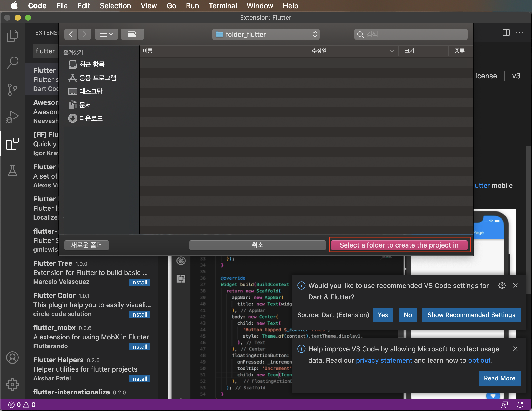Image resolution: width=532 pixels, height=411 pixels.
Task: Select the Flutter Tree extension entry
Action: coord(91,272)
